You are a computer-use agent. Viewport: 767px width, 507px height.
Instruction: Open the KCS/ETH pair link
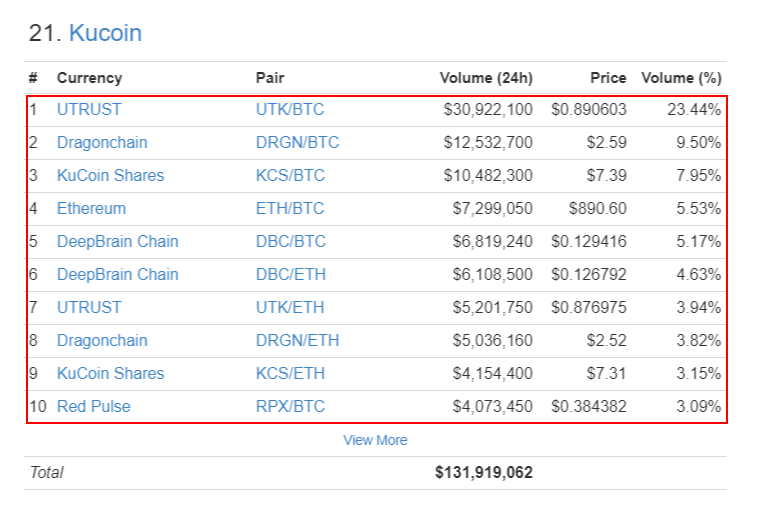pos(291,373)
